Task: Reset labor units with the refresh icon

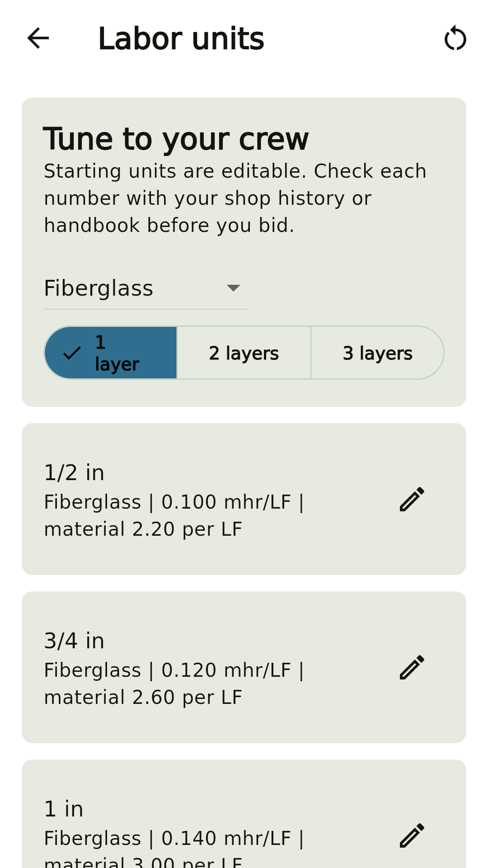Action: (x=455, y=38)
